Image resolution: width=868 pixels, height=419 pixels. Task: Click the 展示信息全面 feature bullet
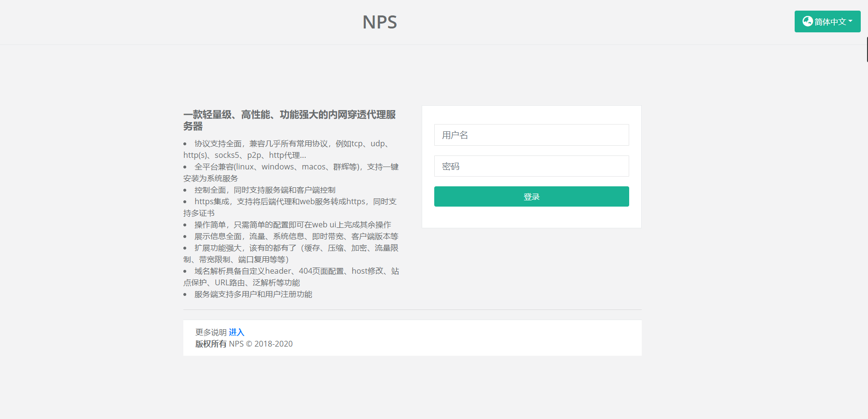pyautogui.click(x=296, y=236)
